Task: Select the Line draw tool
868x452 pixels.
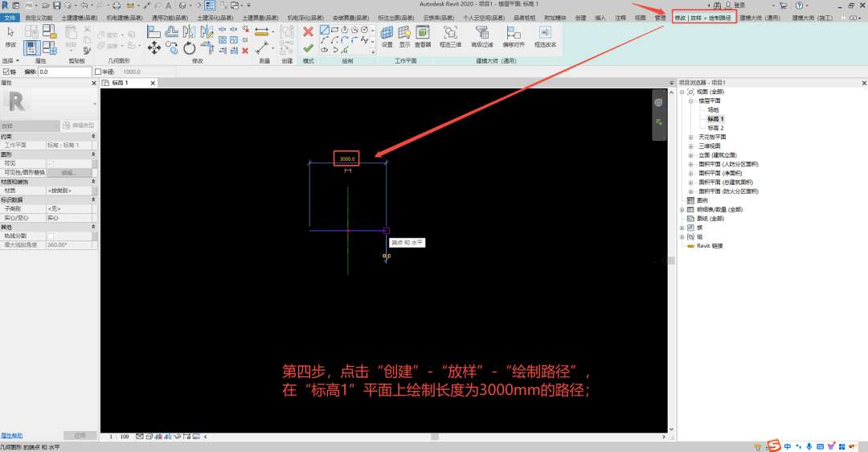Action: pyautogui.click(x=325, y=30)
